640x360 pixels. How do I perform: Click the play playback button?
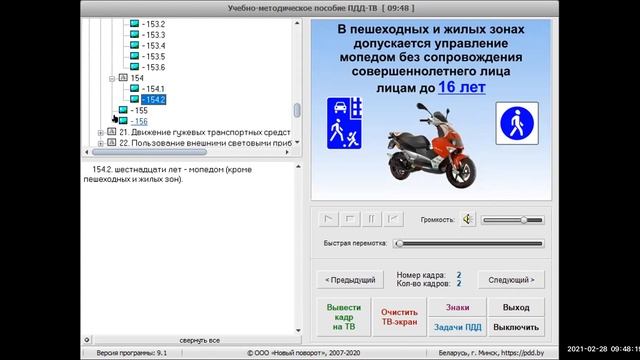[329, 219]
